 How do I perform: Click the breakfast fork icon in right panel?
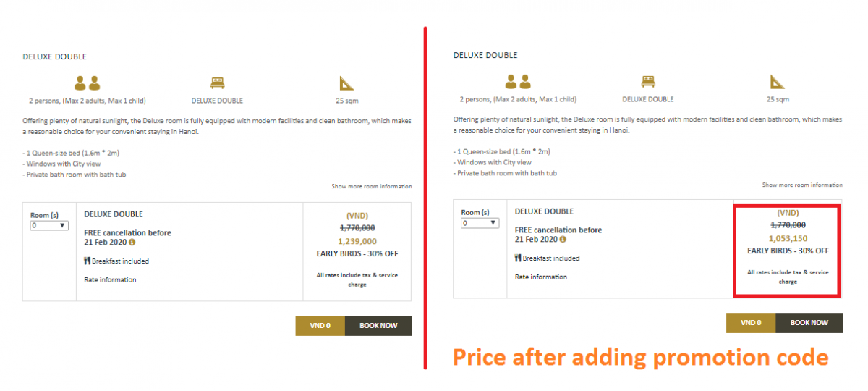tap(518, 258)
